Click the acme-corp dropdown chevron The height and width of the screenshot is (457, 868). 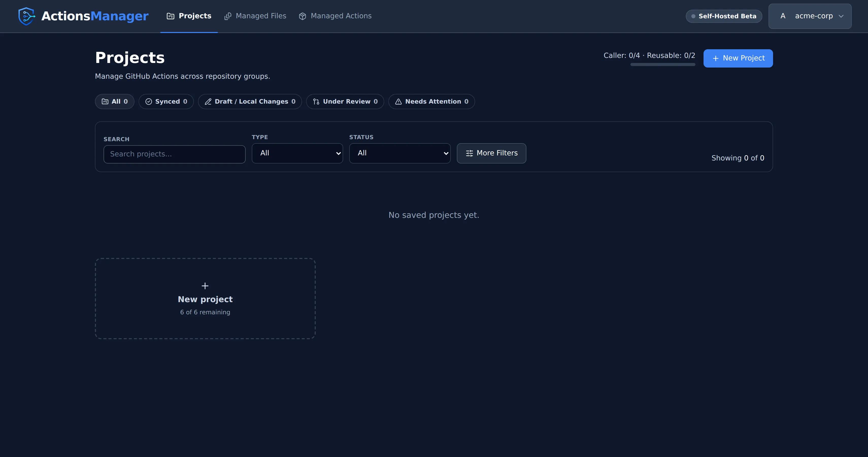pos(841,16)
